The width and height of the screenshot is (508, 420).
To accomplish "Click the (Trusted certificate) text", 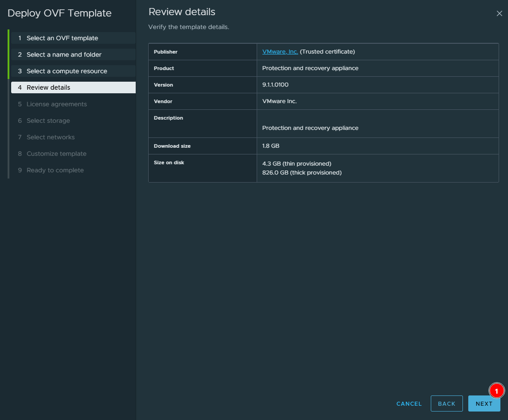I will click(327, 51).
